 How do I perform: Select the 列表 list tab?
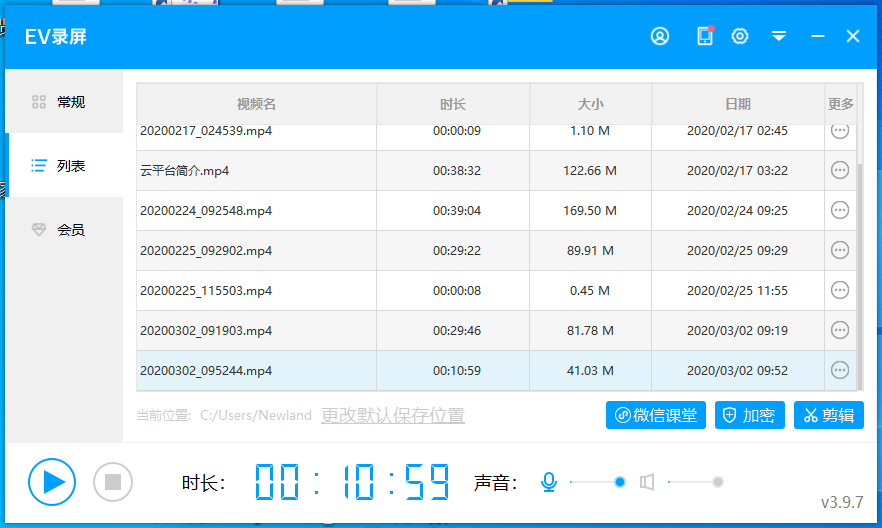[64, 166]
